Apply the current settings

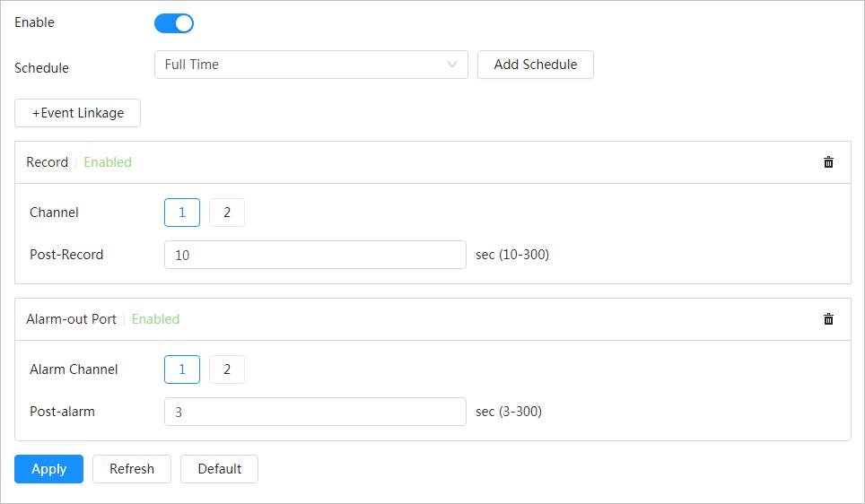[x=48, y=469]
